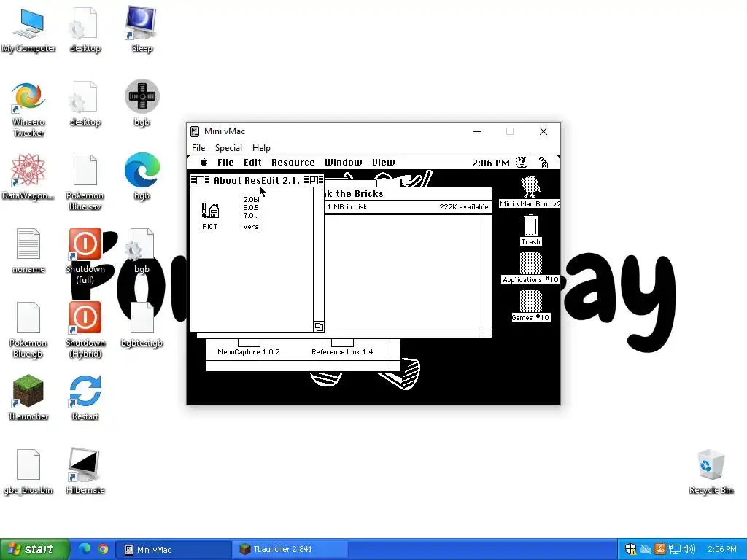Switch to Mini vMac taskbar button
The height and width of the screenshot is (560, 747).
tap(174, 550)
